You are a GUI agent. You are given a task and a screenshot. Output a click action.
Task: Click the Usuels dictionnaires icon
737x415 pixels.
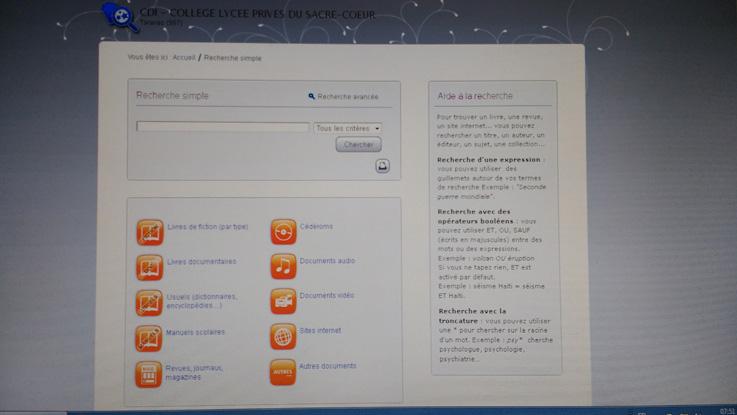[x=149, y=302]
